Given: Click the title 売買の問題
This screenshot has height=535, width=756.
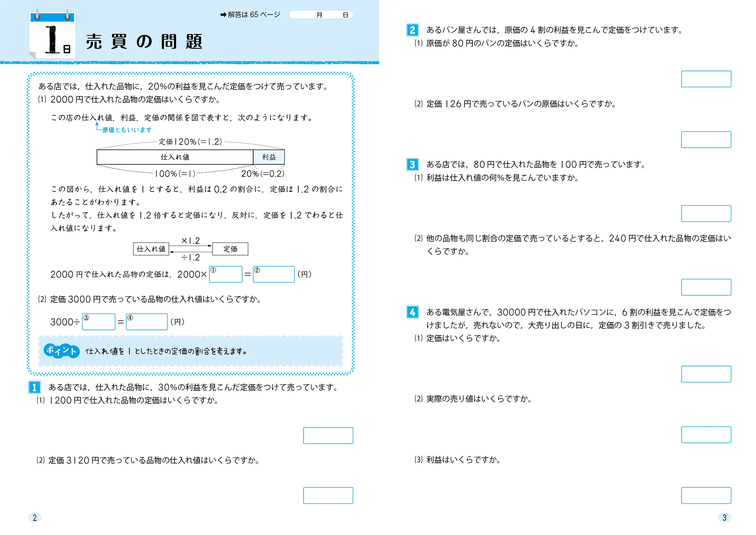Looking at the screenshot, I should point(144,42).
